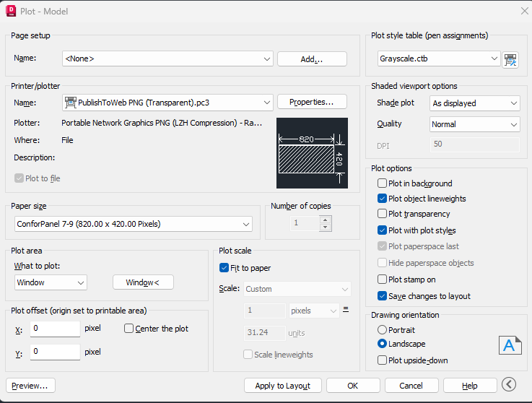Uncheck the Fit to paper checkbox

pyautogui.click(x=224, y=268)
